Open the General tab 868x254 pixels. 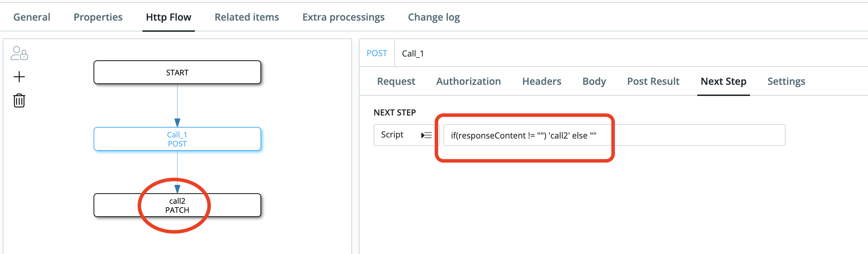[32, 17]
